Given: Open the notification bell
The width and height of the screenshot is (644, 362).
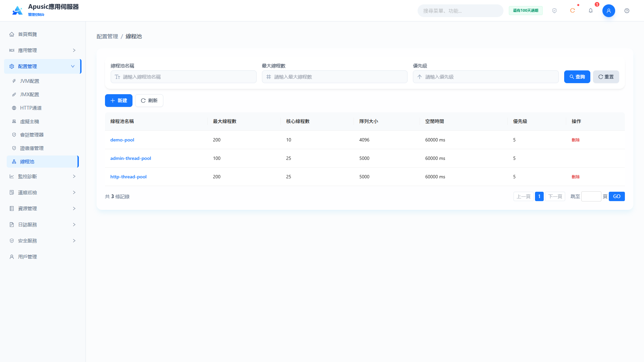Looking at the screenshot, I should click(591, 11).
